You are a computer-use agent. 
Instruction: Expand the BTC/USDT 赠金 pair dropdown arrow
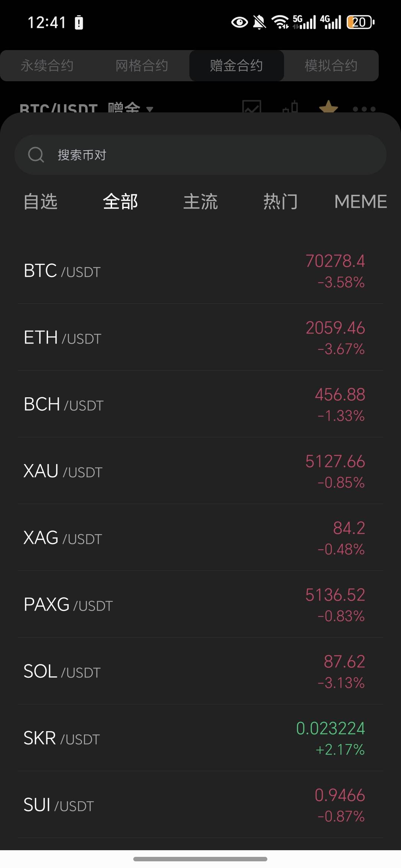pyautogui.click(x=150, y=109)
